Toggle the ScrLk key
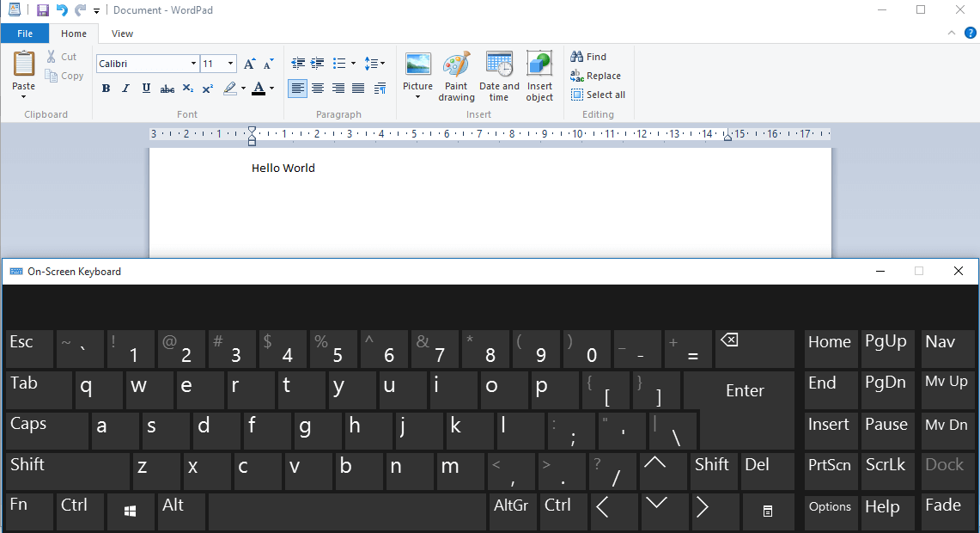The image size is (980, 533). [x=886, y=472]
